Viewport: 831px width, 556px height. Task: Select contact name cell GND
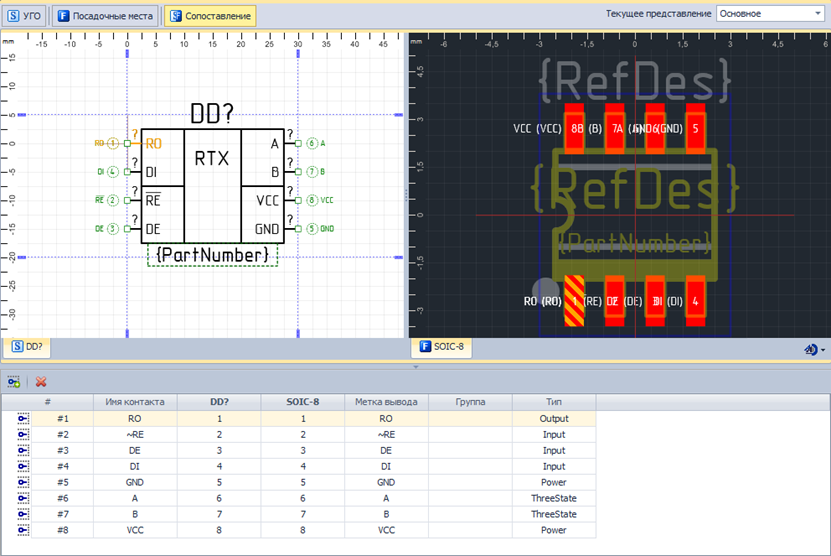tap(135, 482)
